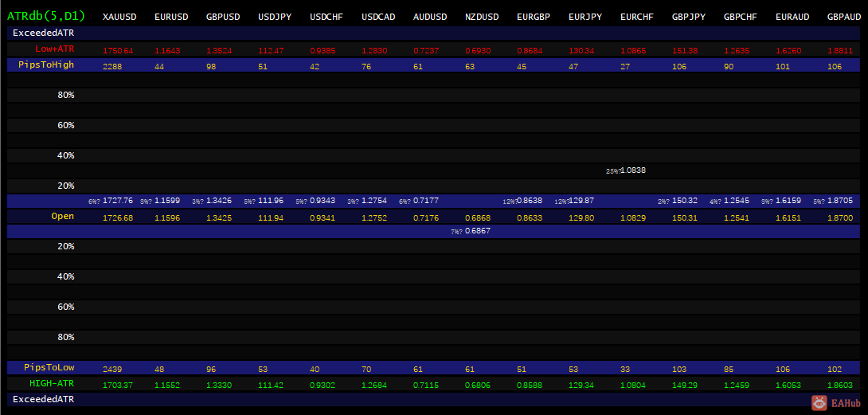The width and height of the screenshot is (868, 415).
Task: Click AUDUSD HIGH-ATR value 0.7115
Action: click(426, 385)
